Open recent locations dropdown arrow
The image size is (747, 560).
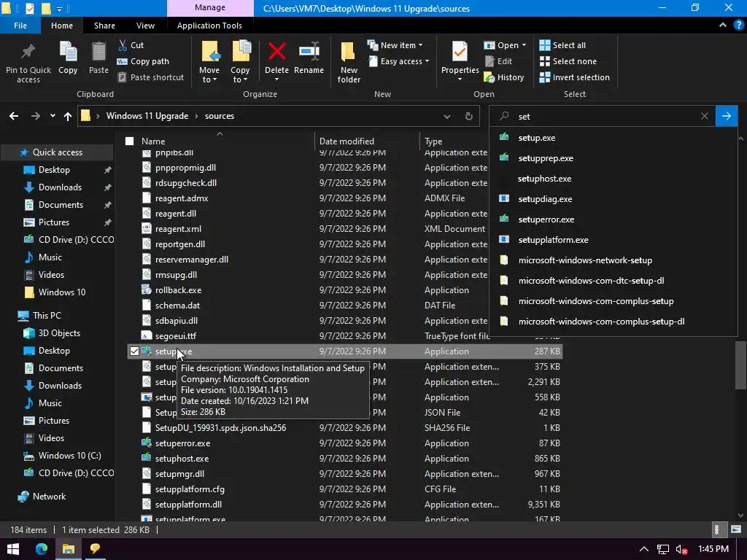tap(53, 116)
